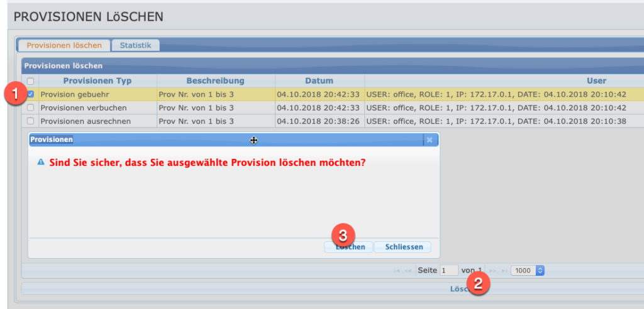644x309 pixels.
Task: Confirm deletion with the dialog Löschen button
Action: [350, 247]
